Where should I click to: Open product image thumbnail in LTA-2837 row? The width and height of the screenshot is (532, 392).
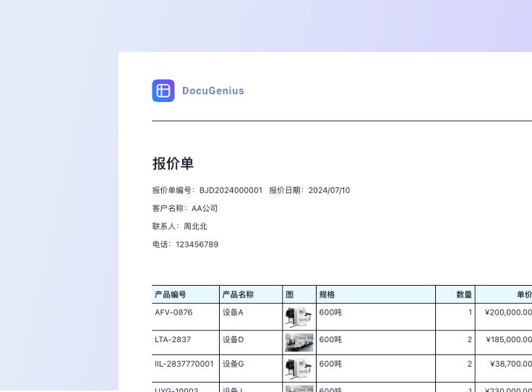click(299, 342)
